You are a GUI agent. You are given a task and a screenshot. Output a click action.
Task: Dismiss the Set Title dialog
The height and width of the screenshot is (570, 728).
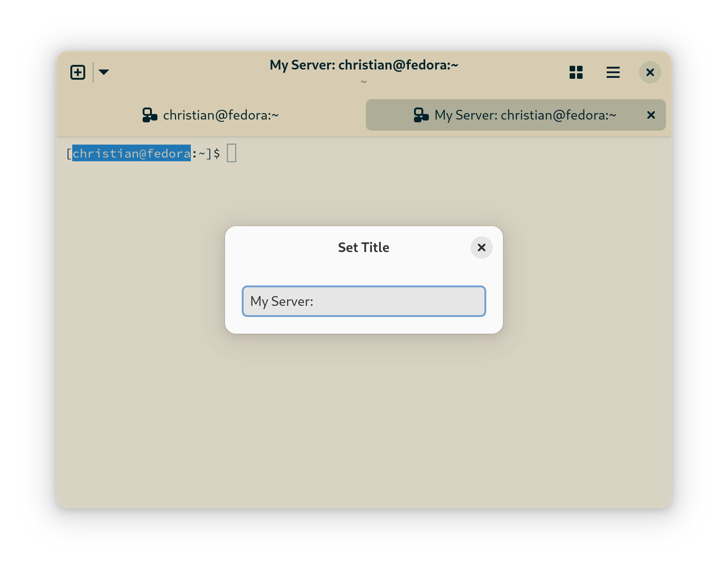tap(481, 247)
